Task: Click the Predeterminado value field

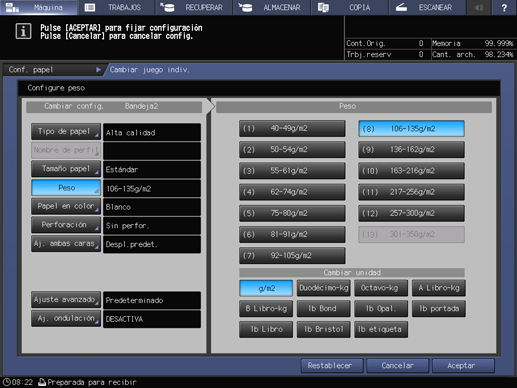Action: pyautogui.click(x=152, y=300)
